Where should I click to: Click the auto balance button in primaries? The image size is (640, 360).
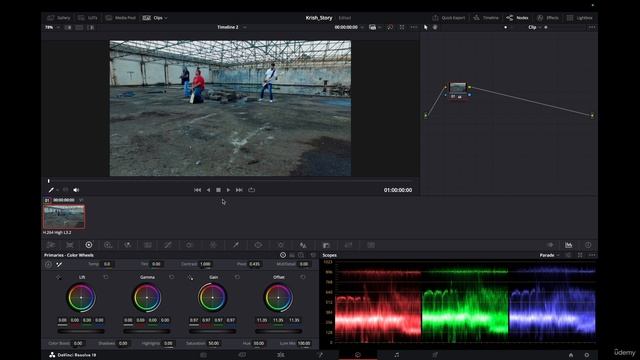tap(48, 264)
